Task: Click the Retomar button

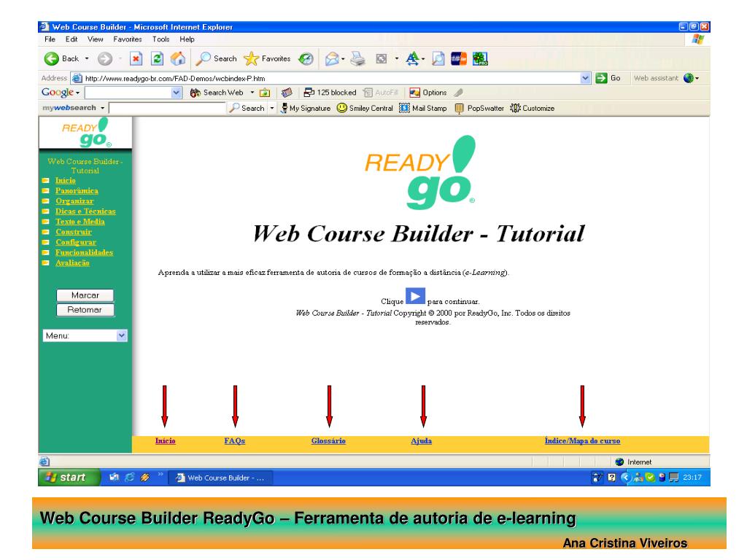Action: (x=85, y=310)
